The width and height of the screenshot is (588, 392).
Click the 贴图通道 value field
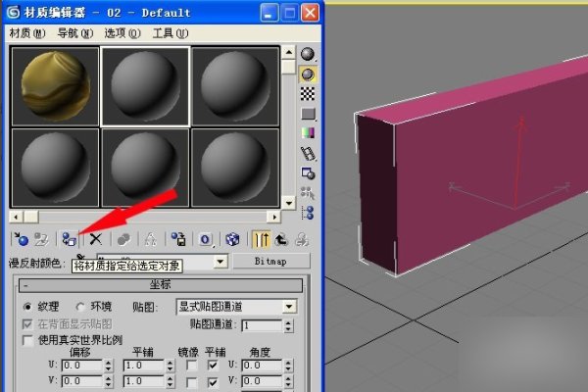[x=262, y=325]
